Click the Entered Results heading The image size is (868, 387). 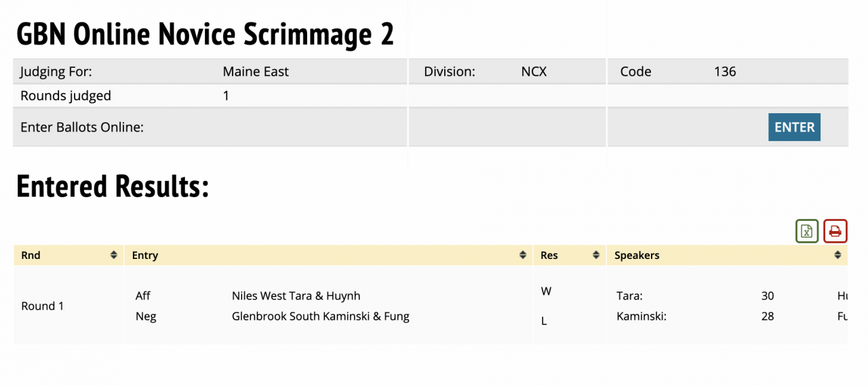point(113,186)
